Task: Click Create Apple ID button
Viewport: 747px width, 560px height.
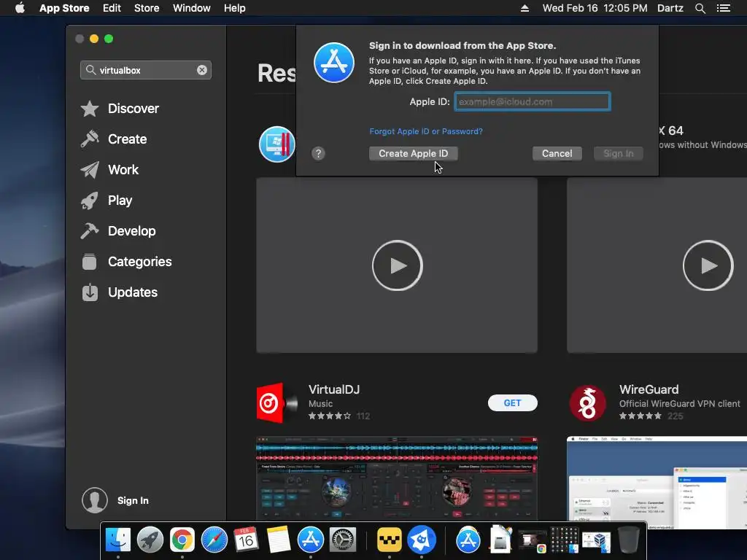Action: 413,153
